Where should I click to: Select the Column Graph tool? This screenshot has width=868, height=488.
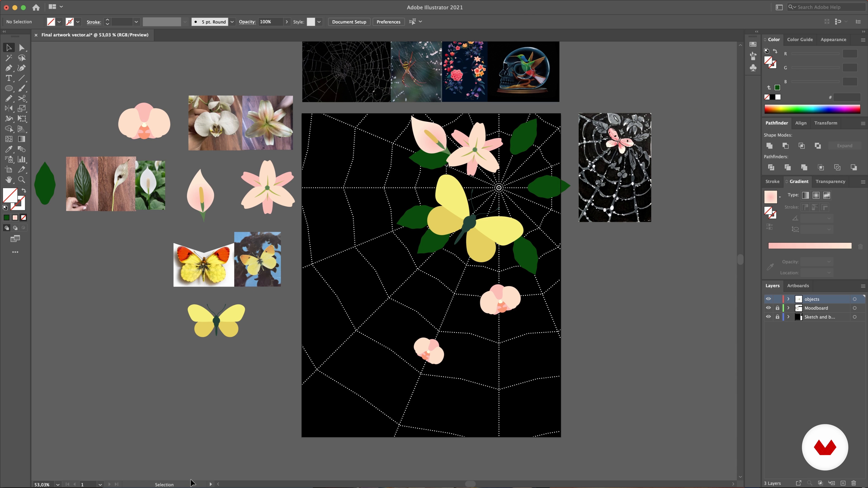coord(22,159)
